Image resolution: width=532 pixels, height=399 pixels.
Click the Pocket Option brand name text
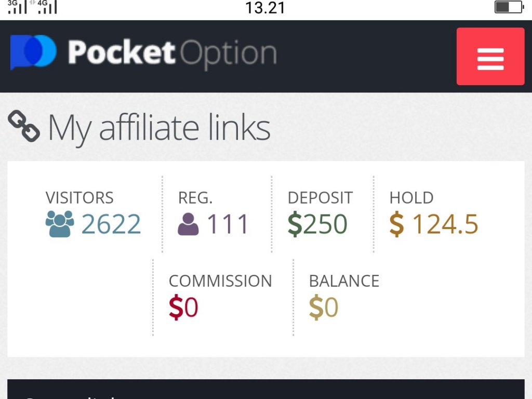(x=172, y=53)
